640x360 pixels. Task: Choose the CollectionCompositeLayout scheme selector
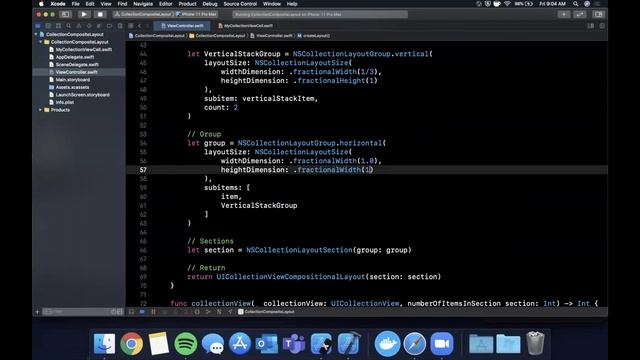coord(143,14)
